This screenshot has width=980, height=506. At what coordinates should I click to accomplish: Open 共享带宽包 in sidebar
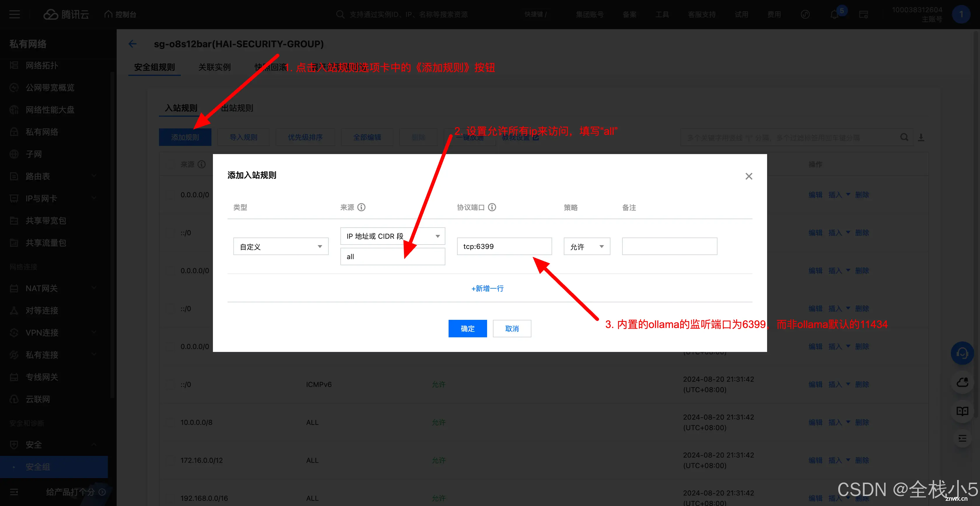click(46, 220)
